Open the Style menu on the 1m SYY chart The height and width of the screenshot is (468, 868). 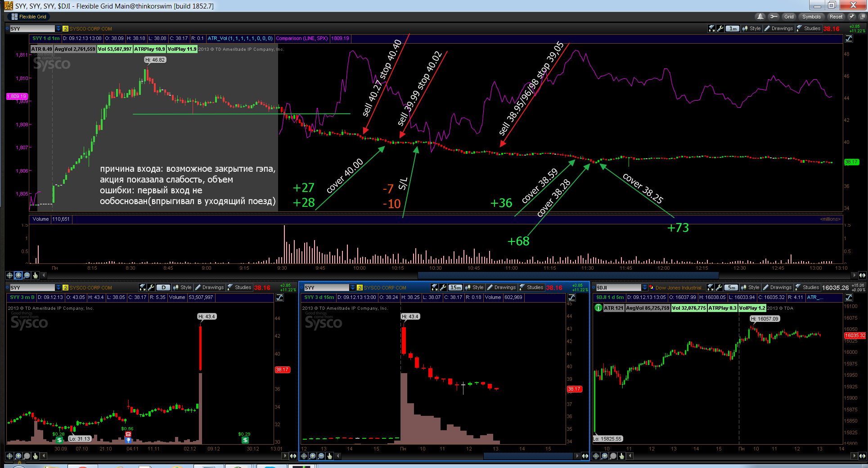coord(751,28)
